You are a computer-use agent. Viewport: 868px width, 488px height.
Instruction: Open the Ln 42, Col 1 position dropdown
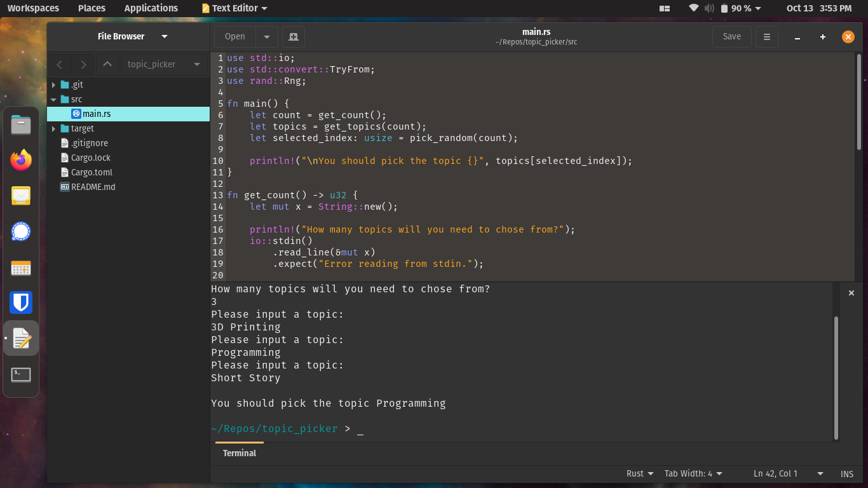pyautogui.click(x=789, y=473)
